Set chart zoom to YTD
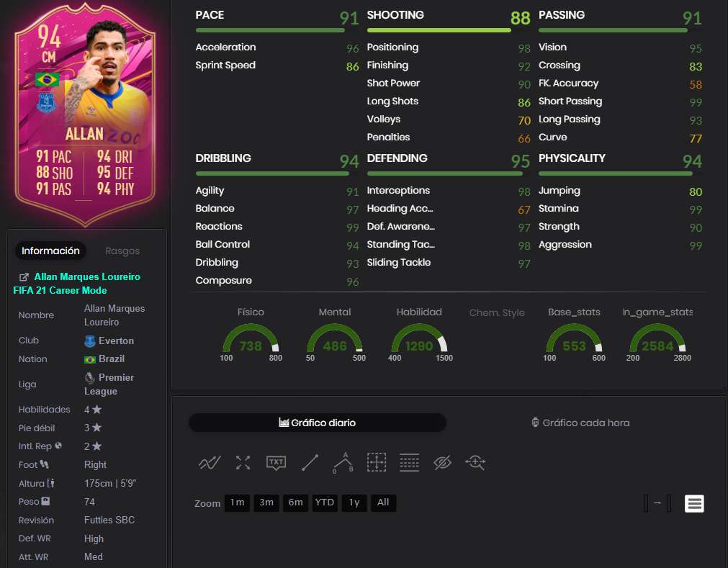728x568 pixels. pos(325,502)
